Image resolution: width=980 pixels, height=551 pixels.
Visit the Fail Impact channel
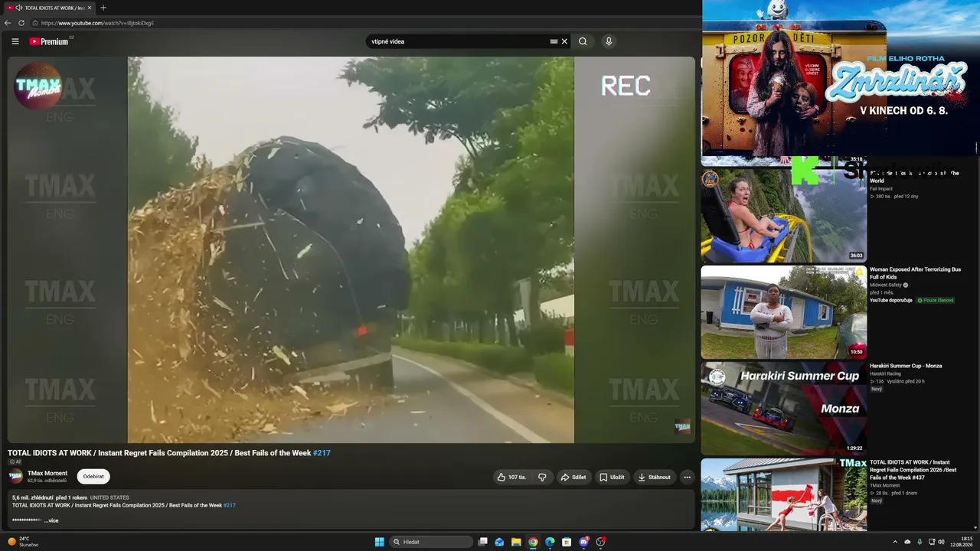881,188
